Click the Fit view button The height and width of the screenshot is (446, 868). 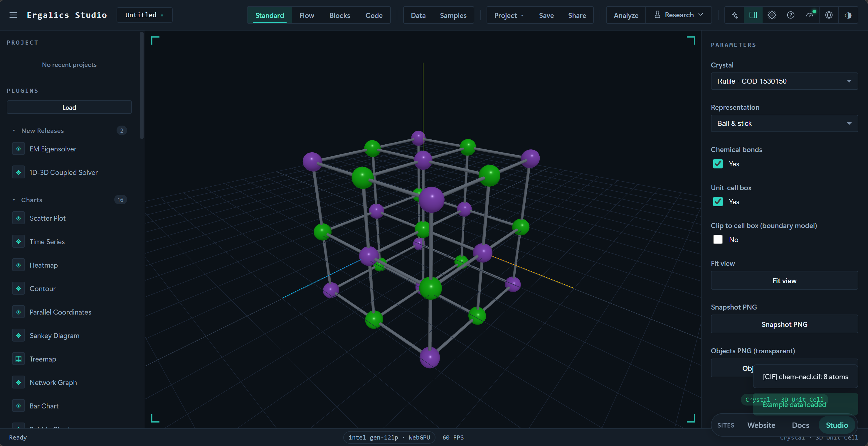(784, 281)
